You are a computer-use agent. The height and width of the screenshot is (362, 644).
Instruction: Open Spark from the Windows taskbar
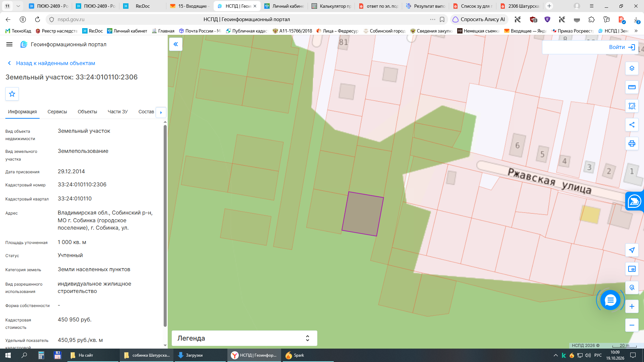[295, 355]
